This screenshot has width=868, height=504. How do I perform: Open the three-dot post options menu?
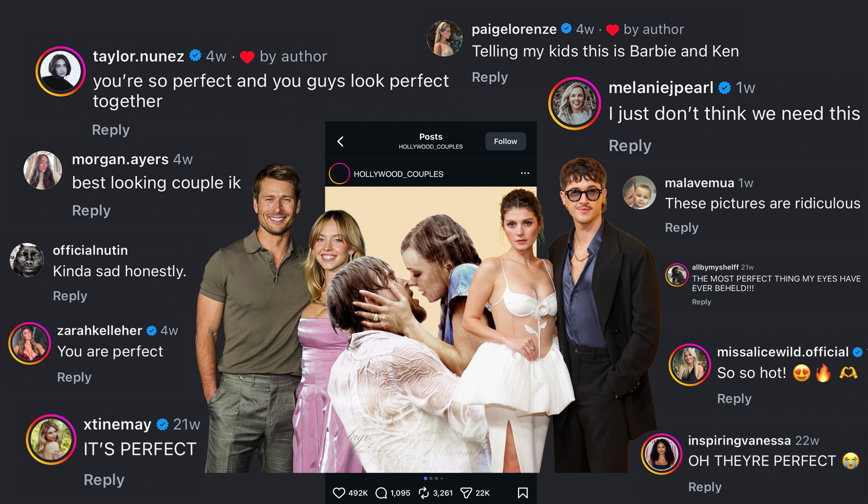525,173
